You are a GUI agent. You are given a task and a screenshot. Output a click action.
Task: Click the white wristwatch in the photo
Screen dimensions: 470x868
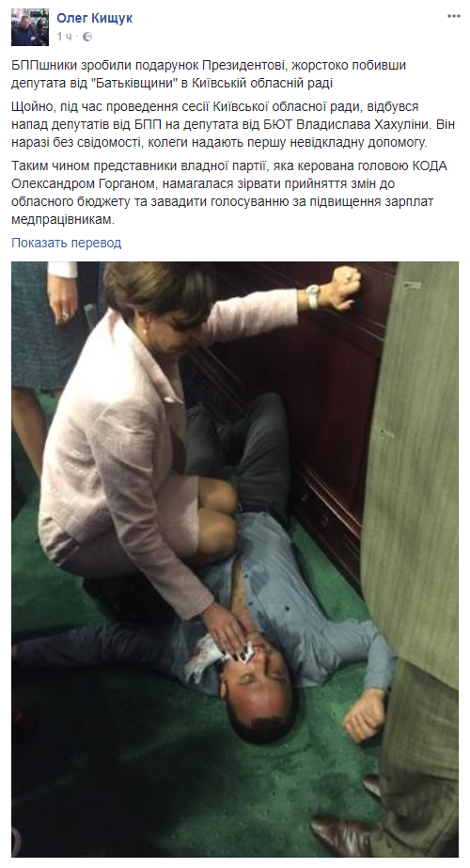tap(313, 297)
